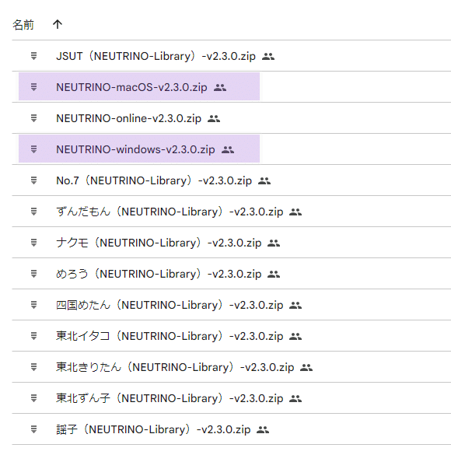Select file ずんだもん（NEUTRINO-Library）-v2.3.0.zip
Screen dimensions: 451x476
tap(170, 212)
